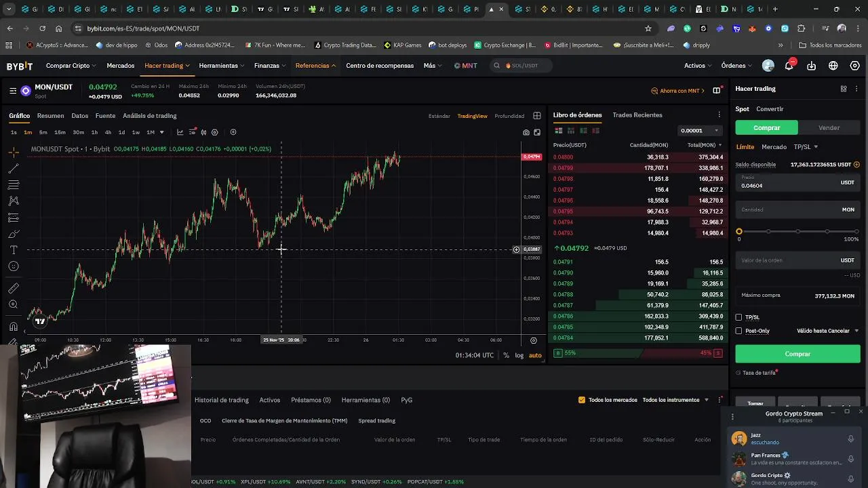Screen dimensions: 868x488
Task: Toggle auto scale on chart
Action: click(535, 355)
